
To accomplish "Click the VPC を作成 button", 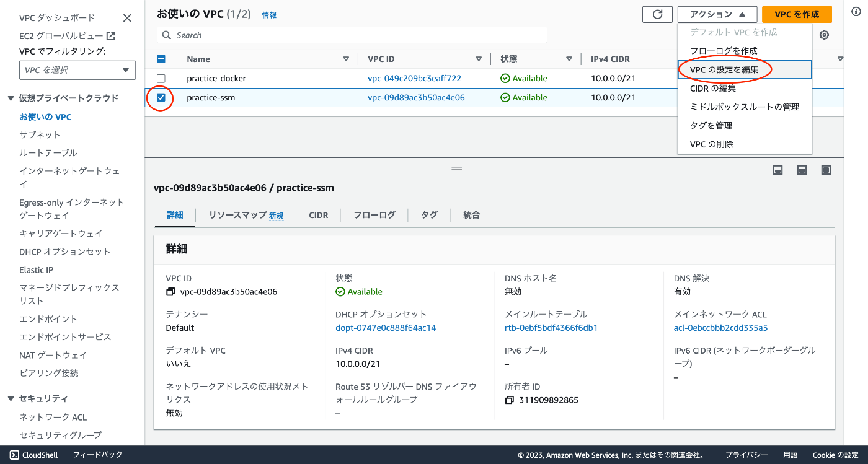I will pos(797,14).
